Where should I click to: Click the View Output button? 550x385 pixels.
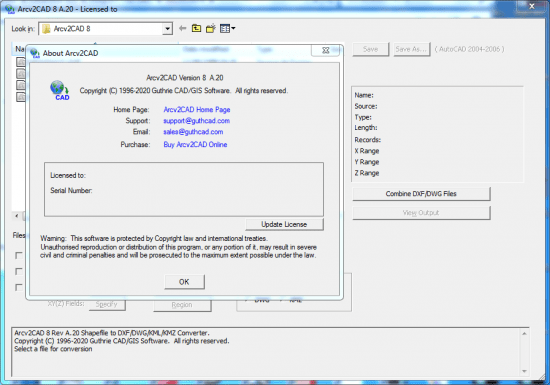pos(421,213)
